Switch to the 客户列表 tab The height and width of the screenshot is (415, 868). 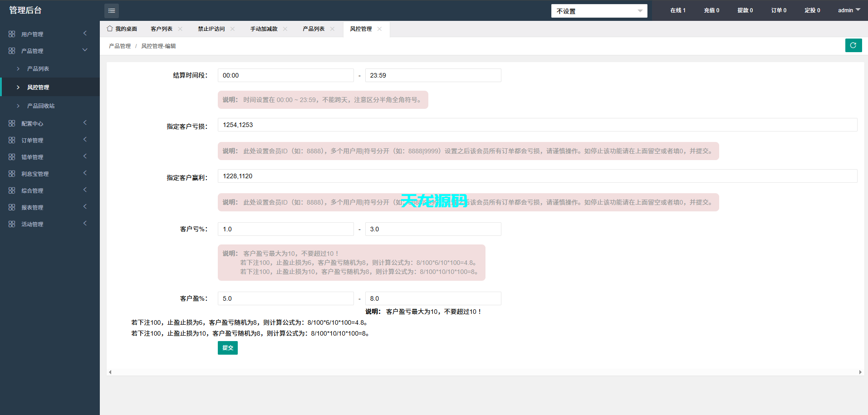pyautogui.click(x=162, y=28)
